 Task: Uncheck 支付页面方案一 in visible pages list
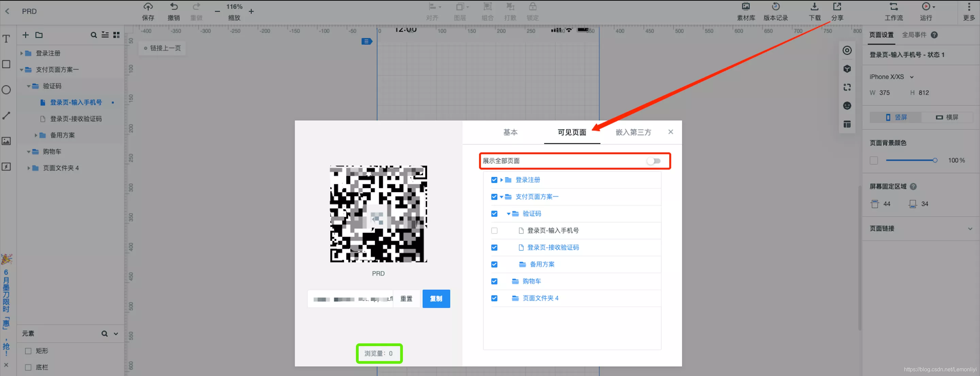494,197
